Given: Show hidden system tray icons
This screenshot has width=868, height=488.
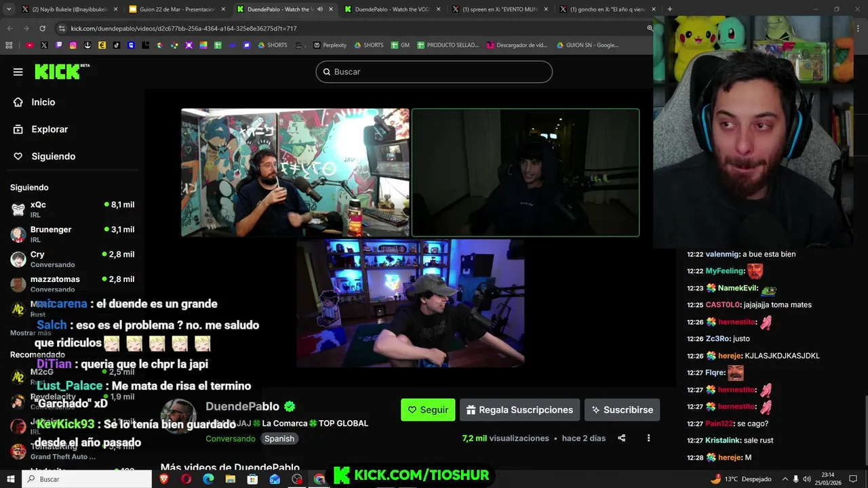Looking at the screenshot, I should coord(786,479).
